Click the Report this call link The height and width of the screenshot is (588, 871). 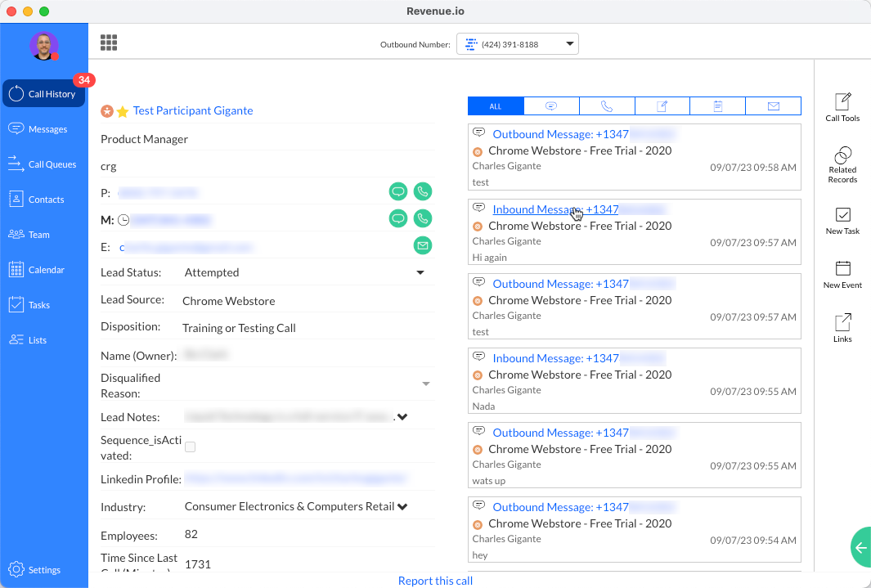click(435, 581)
